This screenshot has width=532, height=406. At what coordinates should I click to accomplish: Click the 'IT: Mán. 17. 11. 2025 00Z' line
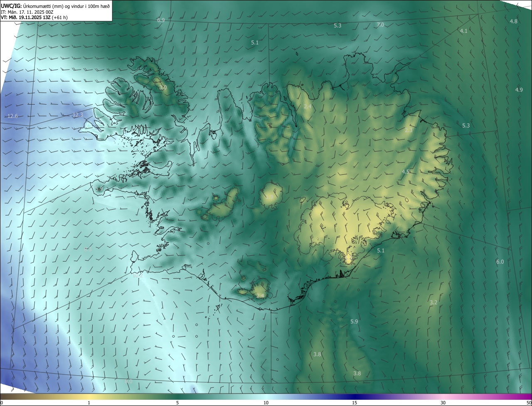pos(27,12)
